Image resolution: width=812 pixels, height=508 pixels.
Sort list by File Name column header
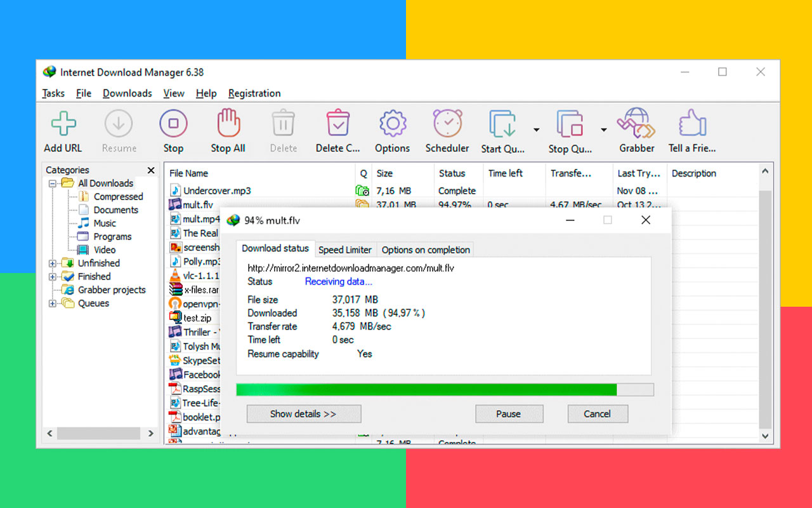tap(259, 173)
